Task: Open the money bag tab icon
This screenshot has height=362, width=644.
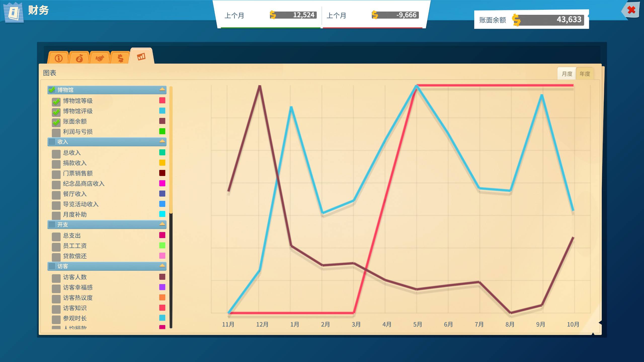Action: (79, 59)
